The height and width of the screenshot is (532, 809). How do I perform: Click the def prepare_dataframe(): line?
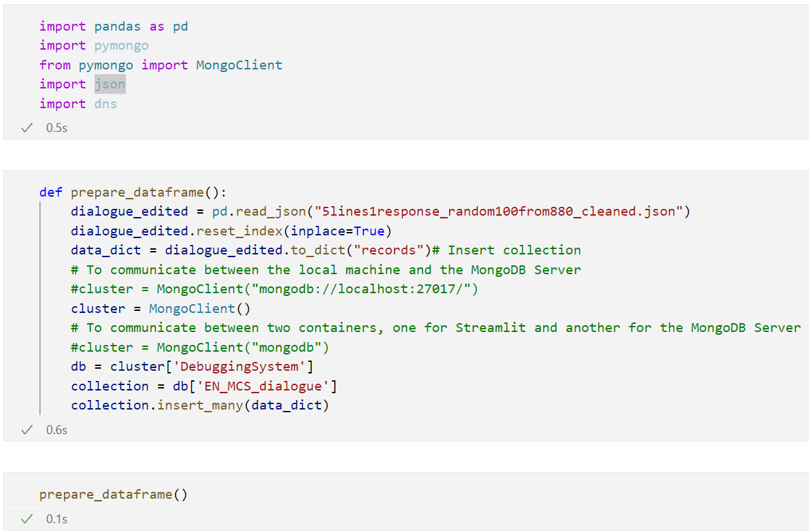[x=133, y=193]
